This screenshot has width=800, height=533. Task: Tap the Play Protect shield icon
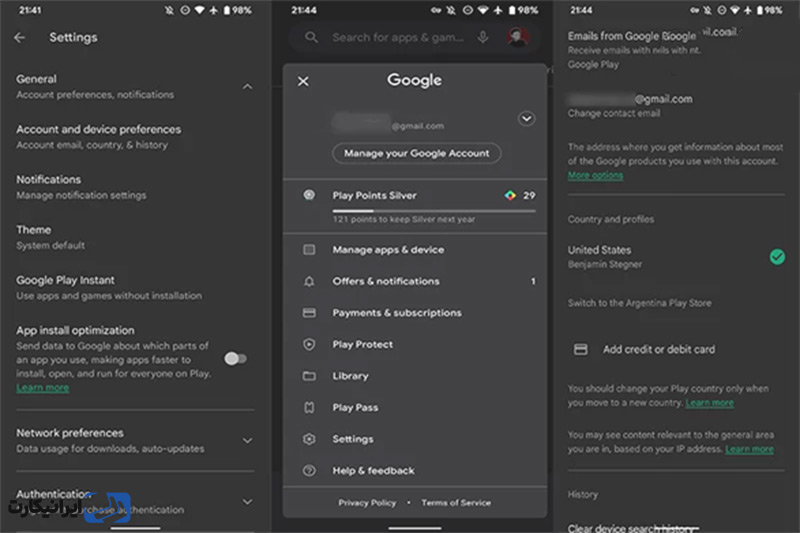[x=309, y=344]
